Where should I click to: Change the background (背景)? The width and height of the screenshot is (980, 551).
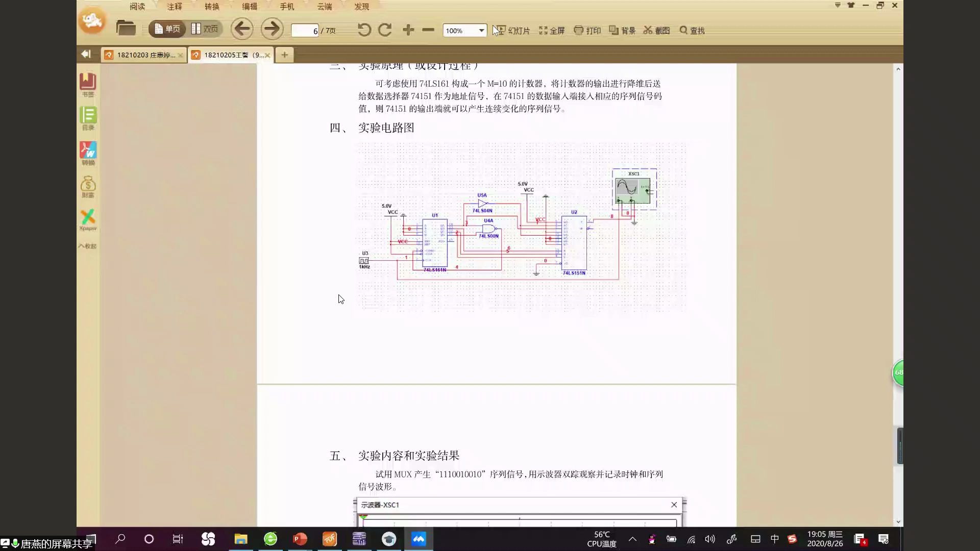tap(622, 31)
